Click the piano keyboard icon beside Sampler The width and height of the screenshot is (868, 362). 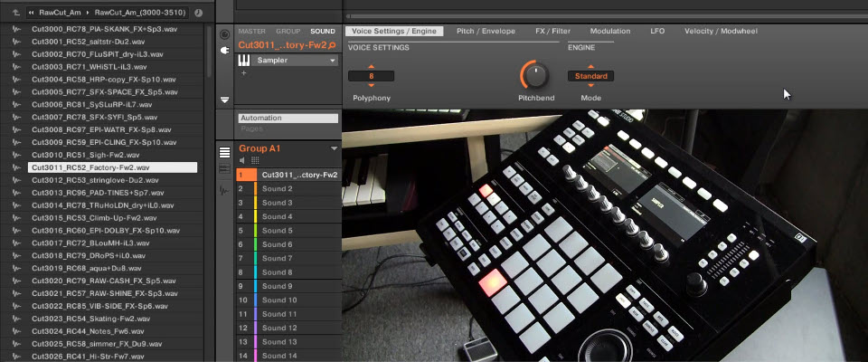click(243, 61)
